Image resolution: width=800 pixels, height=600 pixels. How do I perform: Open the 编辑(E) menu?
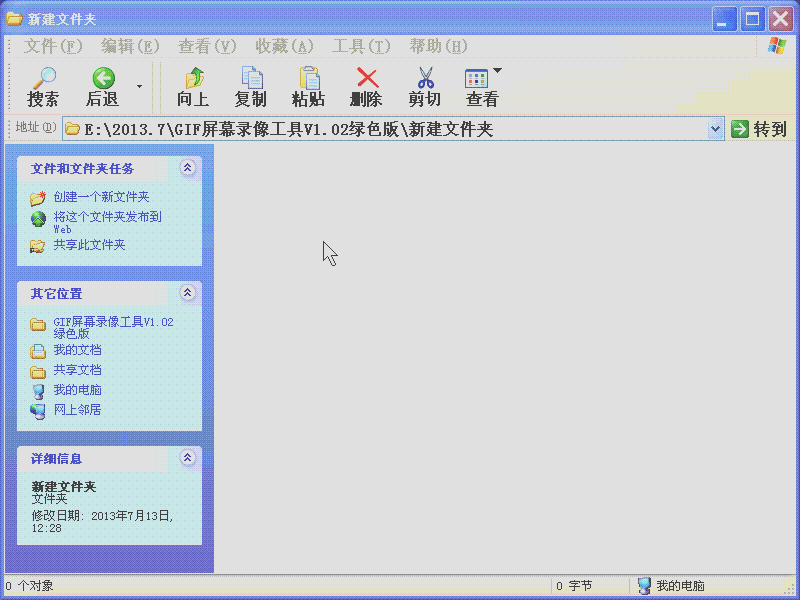click(x=130, y=46)
